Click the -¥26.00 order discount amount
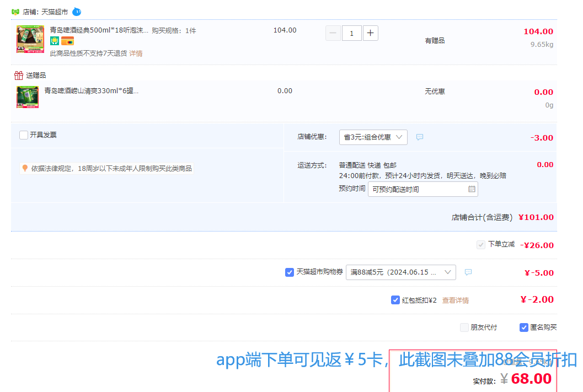The image size is (583, 392). [537, 245]
